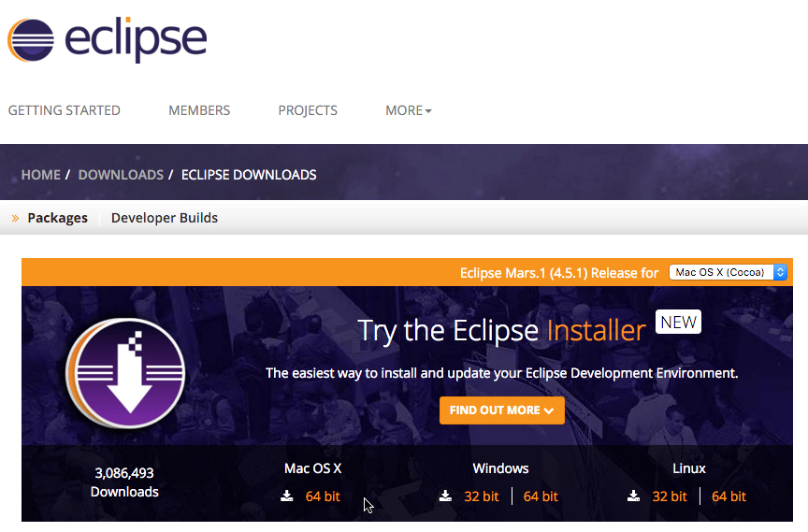Click the download icon under Mac OS X
This screenshot has height=532, width=808.
click(x=287, y=496)
